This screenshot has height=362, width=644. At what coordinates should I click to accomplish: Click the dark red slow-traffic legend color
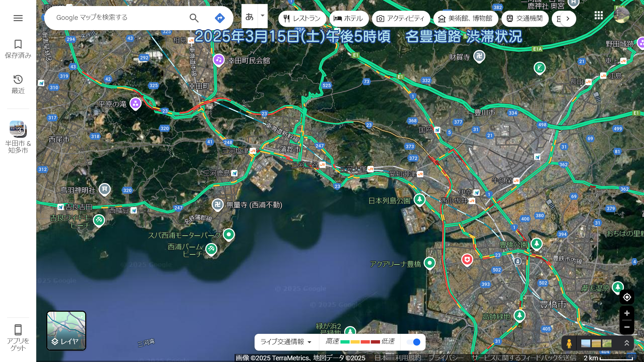[375, 342]
